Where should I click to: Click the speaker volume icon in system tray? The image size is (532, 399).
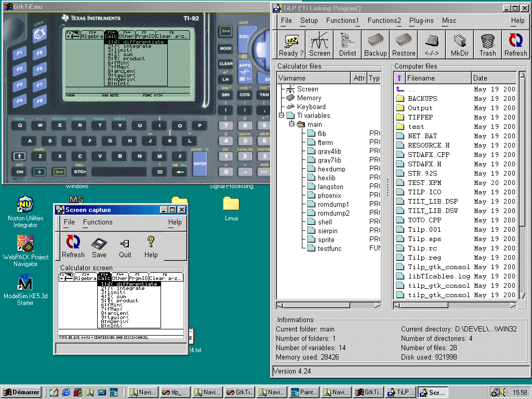pos(503,392)
